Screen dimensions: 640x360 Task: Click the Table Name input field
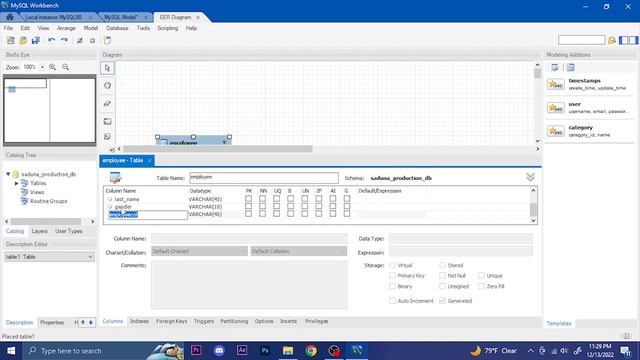point(264,178)
